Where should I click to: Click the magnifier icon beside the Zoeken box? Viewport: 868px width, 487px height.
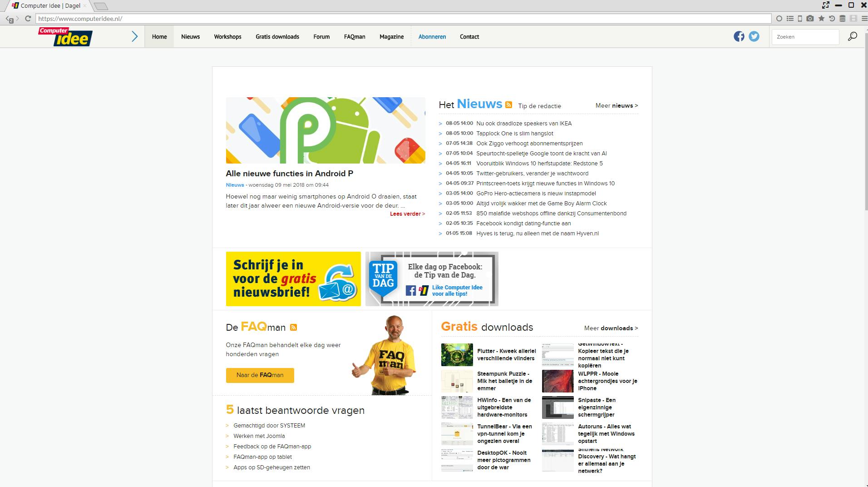click(853, 36)
